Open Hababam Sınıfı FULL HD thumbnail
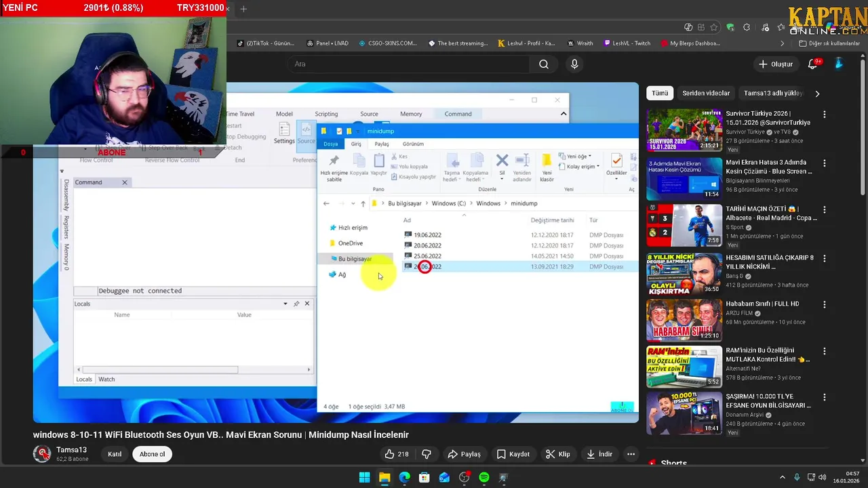The height and width of the screenshot is (488, 868). (x=684, y=319)
